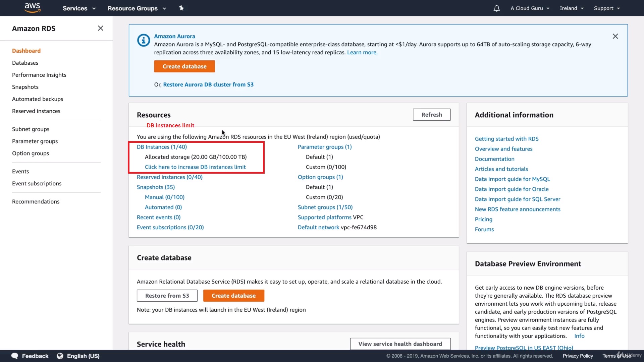Select Snapshots in the sidebar
Image resolution: width=644 pixels, height=362 pixels.
click(25, 87)
